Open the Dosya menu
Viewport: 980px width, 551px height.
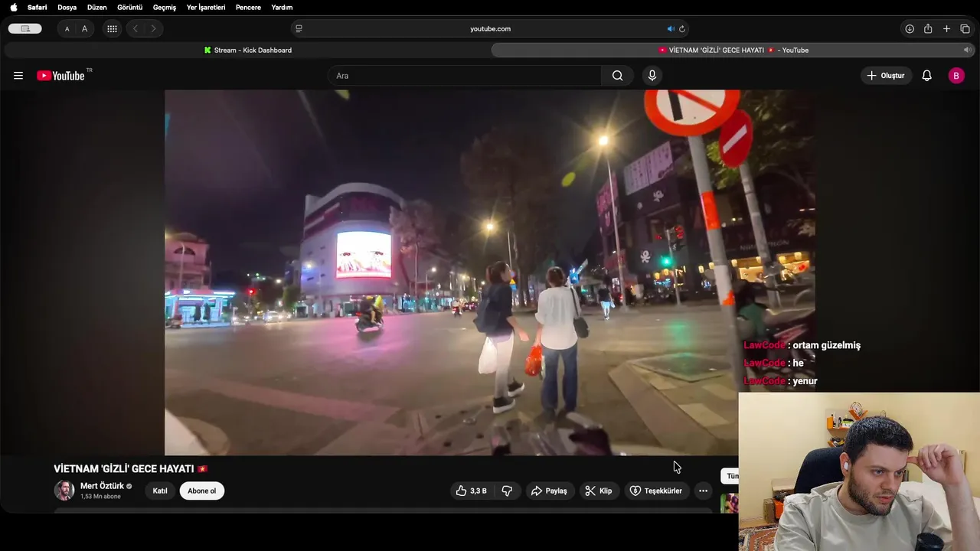tap(67, 7)
